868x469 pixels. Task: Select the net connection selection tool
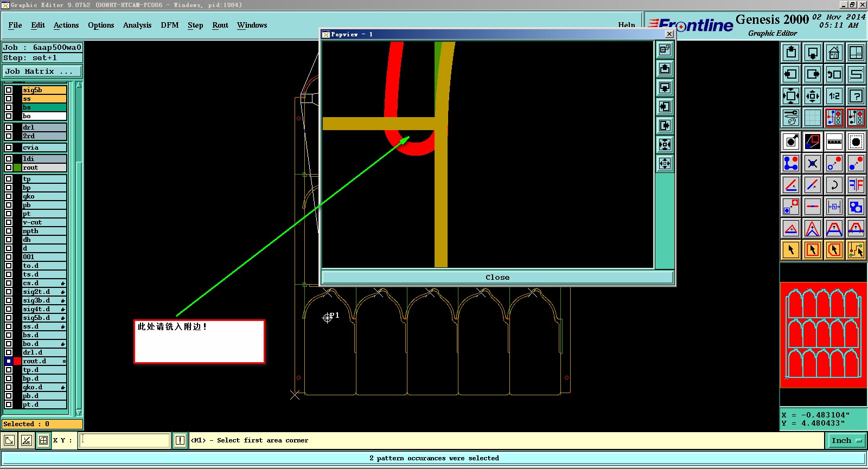(x=856, y=250)
